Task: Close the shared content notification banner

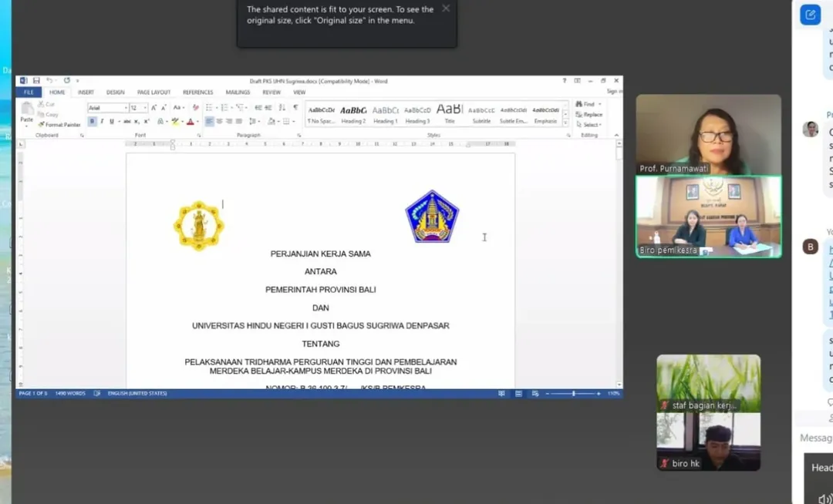Action: (446, 8)
